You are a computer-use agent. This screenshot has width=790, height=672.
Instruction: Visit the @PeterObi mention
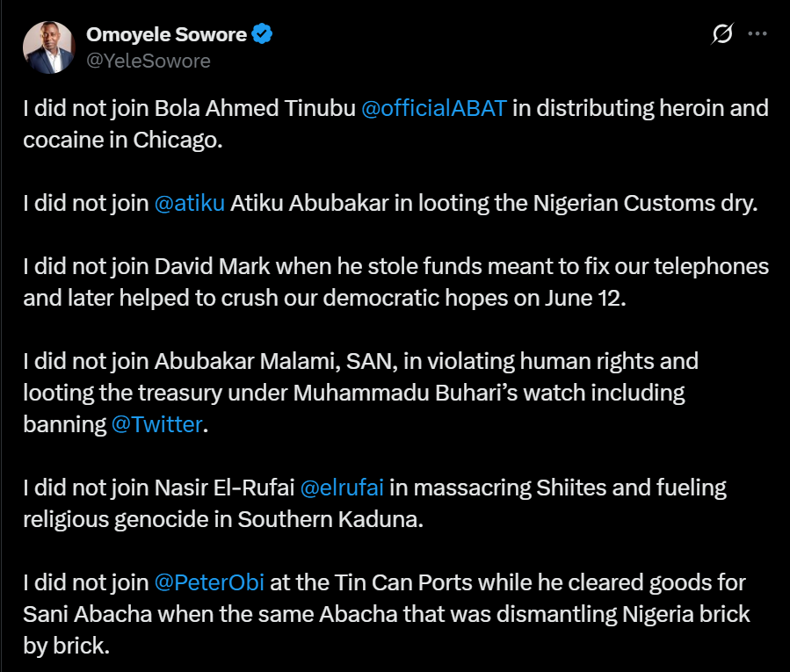tap(209, 582)
